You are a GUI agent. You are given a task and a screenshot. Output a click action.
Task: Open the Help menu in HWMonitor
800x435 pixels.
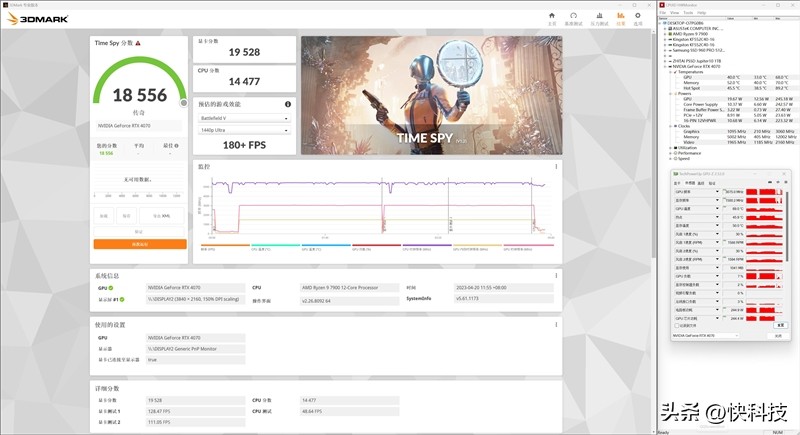[702, 12]
